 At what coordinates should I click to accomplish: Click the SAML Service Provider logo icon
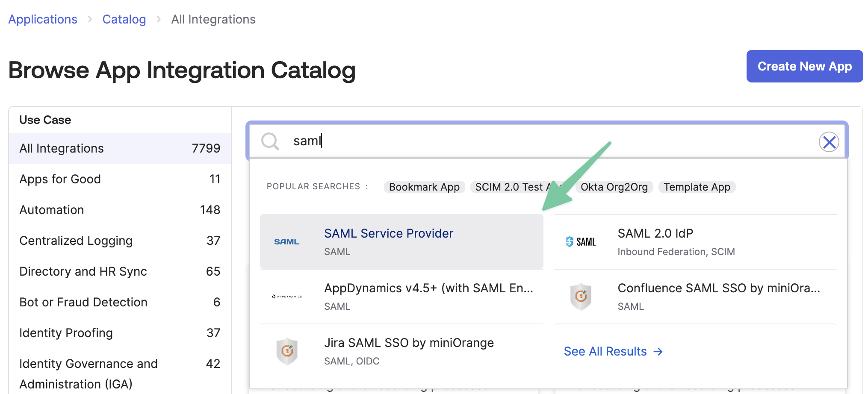[286, 241]
